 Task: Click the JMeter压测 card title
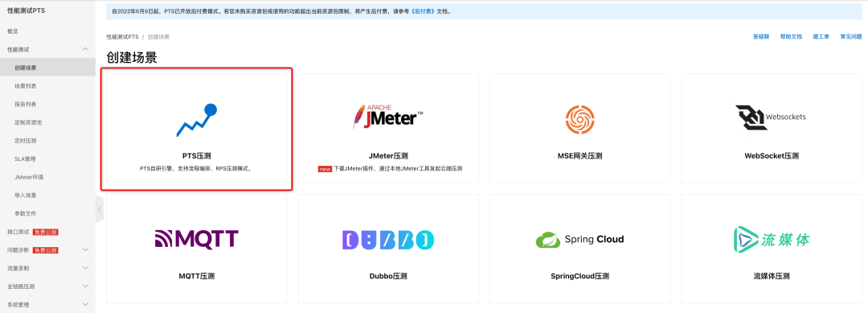(388, 156)
